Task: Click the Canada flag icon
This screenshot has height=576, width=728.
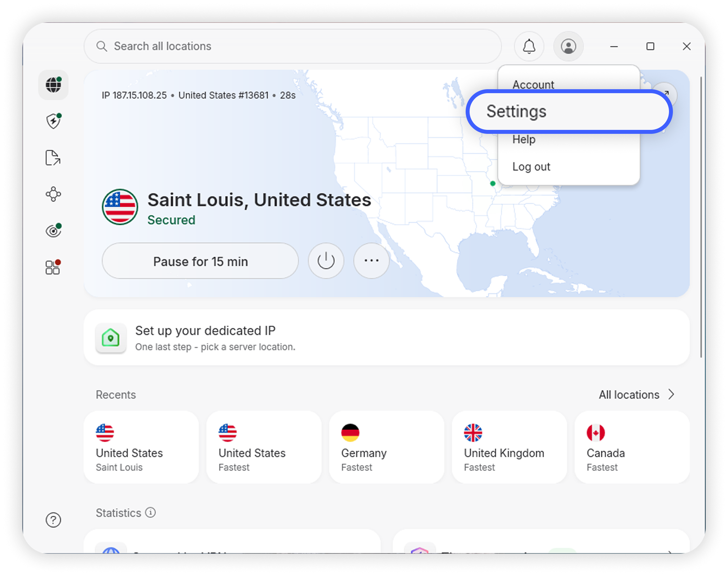Action: point(596,432)
